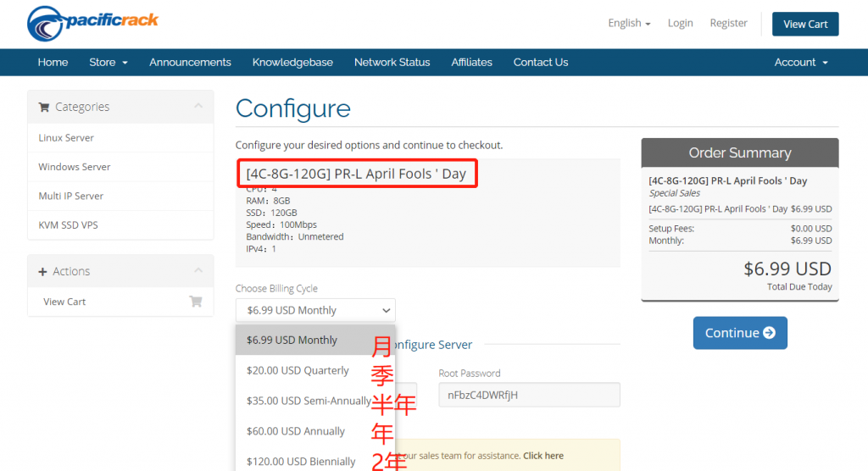Open Contact Us page
868x471 pixels.
tap(540, 62)
